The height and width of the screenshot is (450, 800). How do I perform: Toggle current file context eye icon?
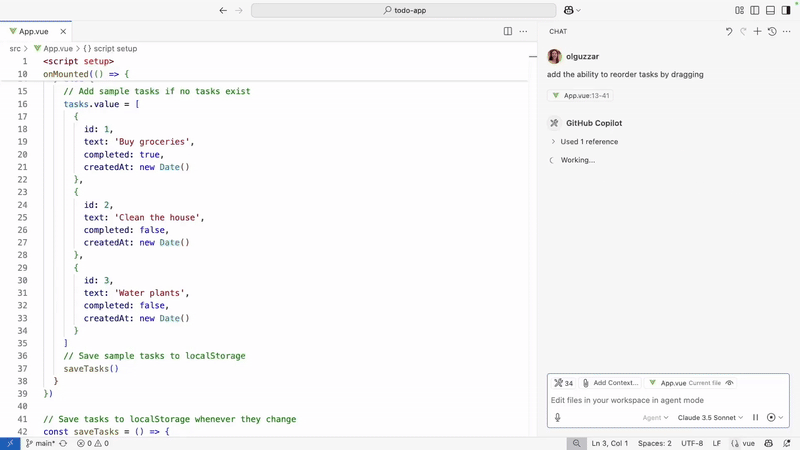coord(730,383)
